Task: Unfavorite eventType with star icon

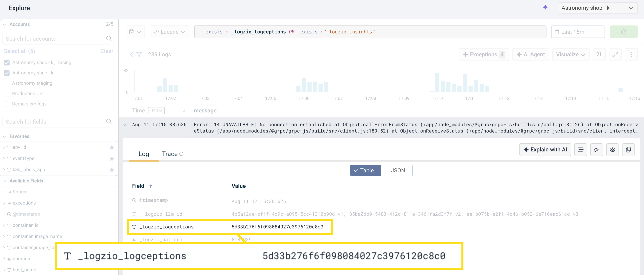Action: tap(112, 159)
